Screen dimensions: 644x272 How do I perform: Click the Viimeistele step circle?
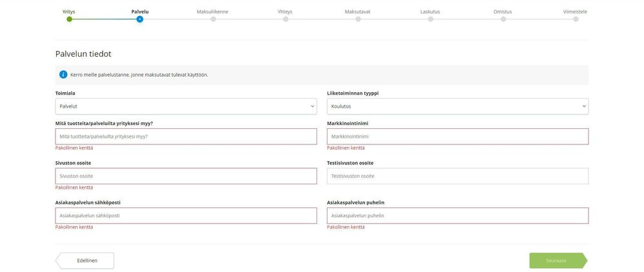pyautogui.click(x=576, y=19)
